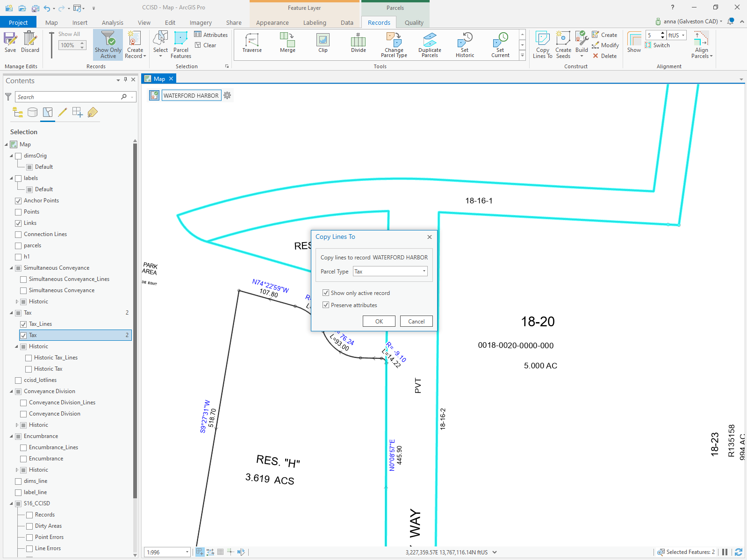This screenshot has height=560, width=747.
Task: Open the active record settings gear
Action: click(227, 95)
